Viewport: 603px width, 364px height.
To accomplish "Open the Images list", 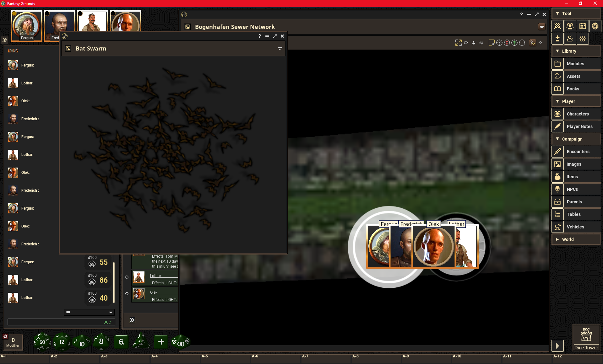I will coord(576,164).
